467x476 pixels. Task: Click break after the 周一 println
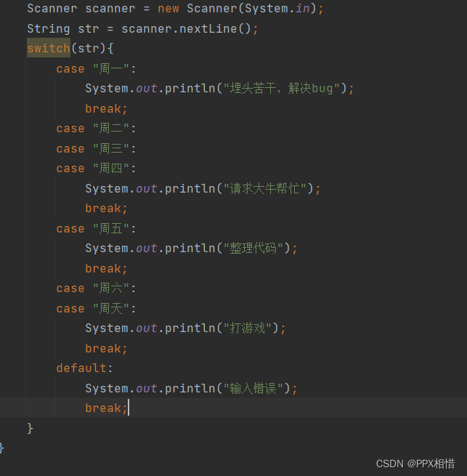point(106,108)
